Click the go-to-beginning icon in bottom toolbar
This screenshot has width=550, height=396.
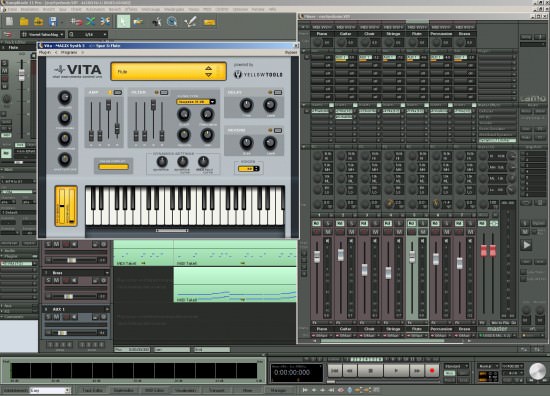point(305,390)
